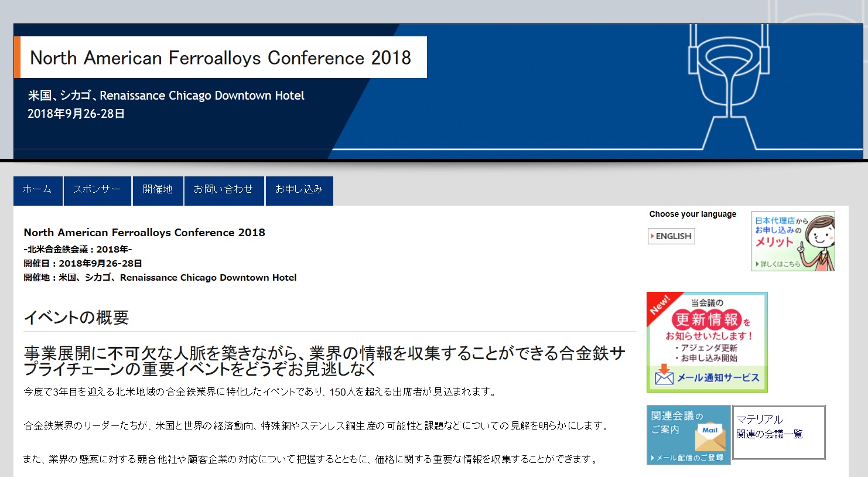Viewport: 868px width, 477px height.
Task: Click the header title North American Ferroalloys Conference 2018
Action: (x=221, y=57)
